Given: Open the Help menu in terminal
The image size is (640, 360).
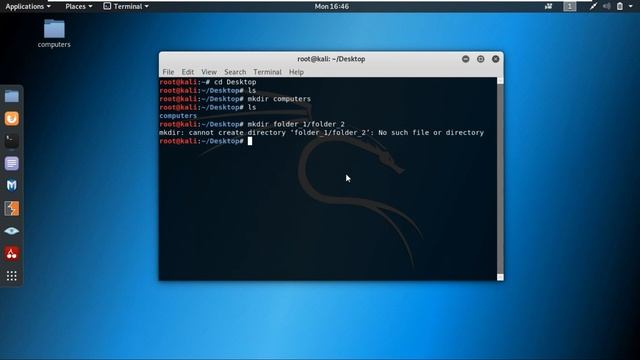Looking at the screenshot, I should click(296, 72).
